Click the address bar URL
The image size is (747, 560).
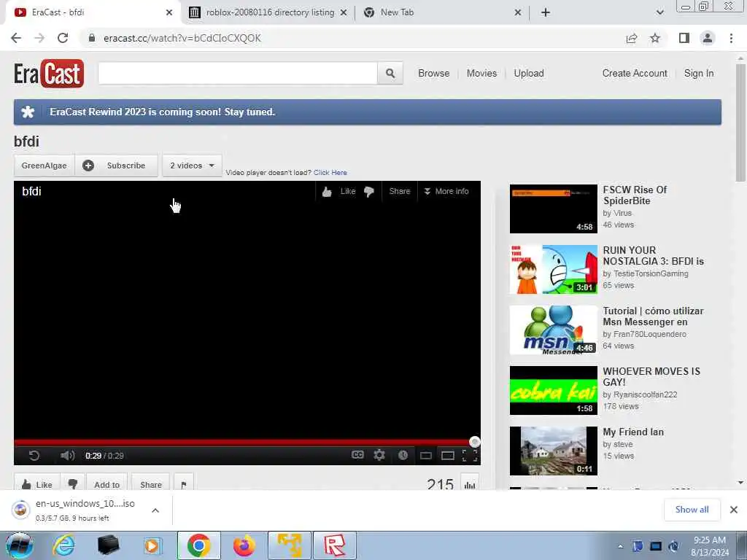point(182,38)
